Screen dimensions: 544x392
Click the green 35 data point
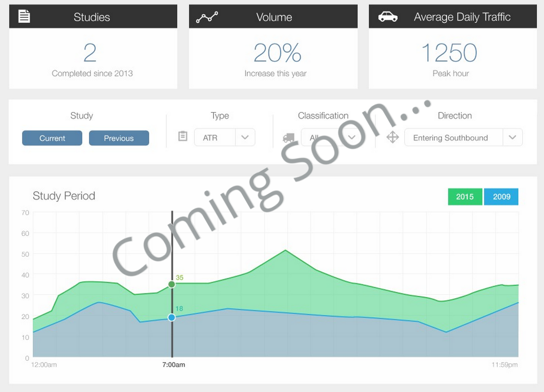click(x=171, y=284)
